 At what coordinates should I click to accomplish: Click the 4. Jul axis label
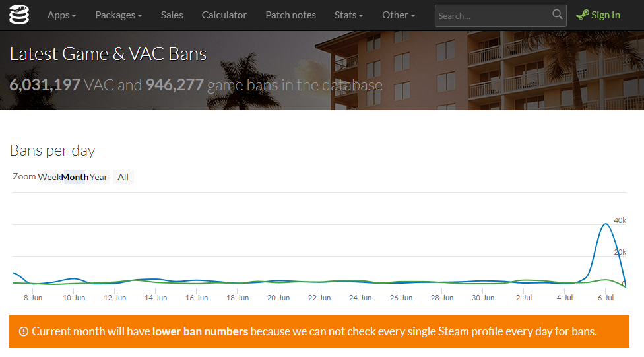(565, 298)
